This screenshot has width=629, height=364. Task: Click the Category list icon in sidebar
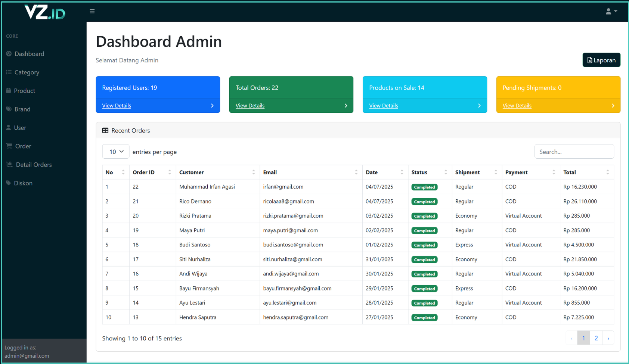(9, 72)
